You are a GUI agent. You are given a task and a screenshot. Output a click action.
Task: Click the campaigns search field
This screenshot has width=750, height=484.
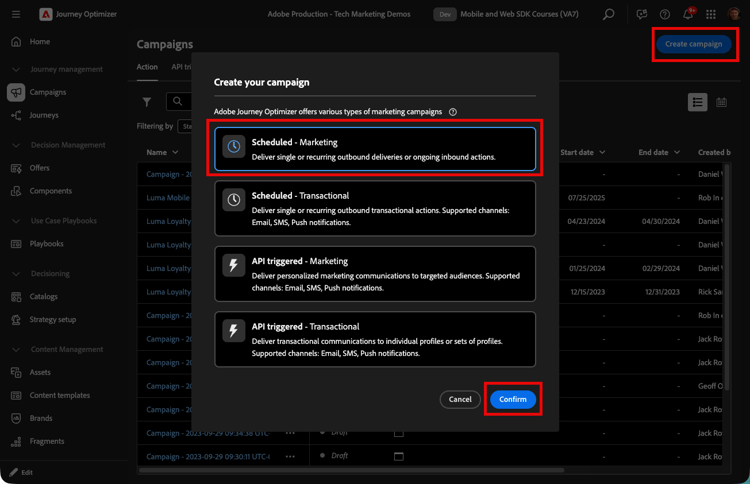pos(179,101)
